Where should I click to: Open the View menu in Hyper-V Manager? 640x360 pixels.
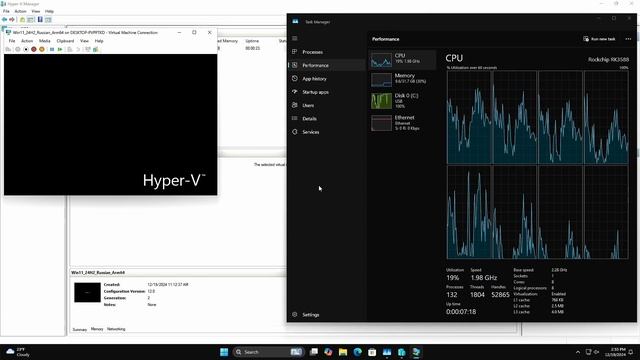click(x=36, y=11)
